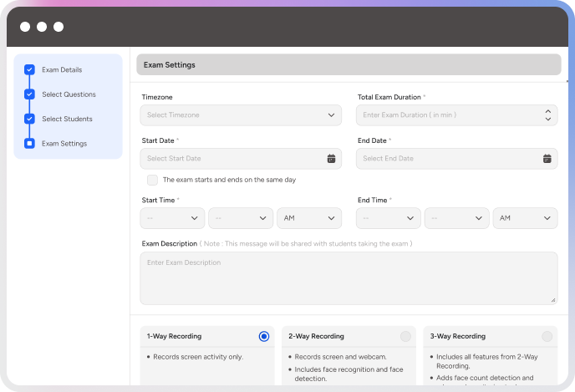Pick the 3-Way Recording radio button
The height and width of the screenshot is (392, 575).
point(547,336)
